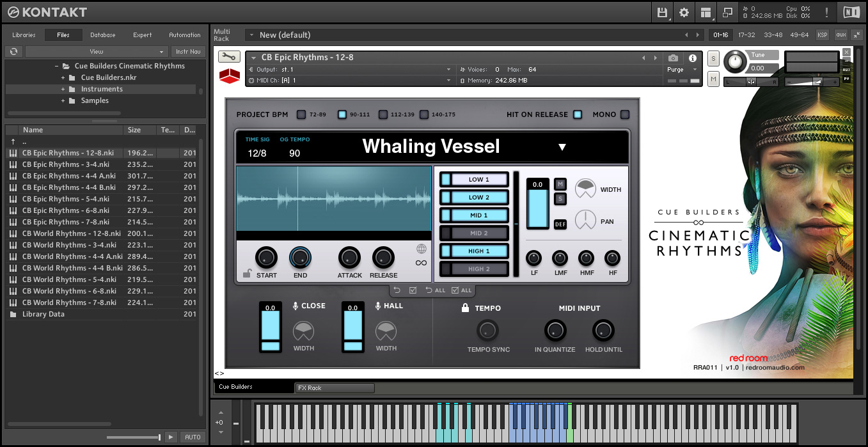Click the instrument info icon
The image size is (868, 447).
[692, 58]
